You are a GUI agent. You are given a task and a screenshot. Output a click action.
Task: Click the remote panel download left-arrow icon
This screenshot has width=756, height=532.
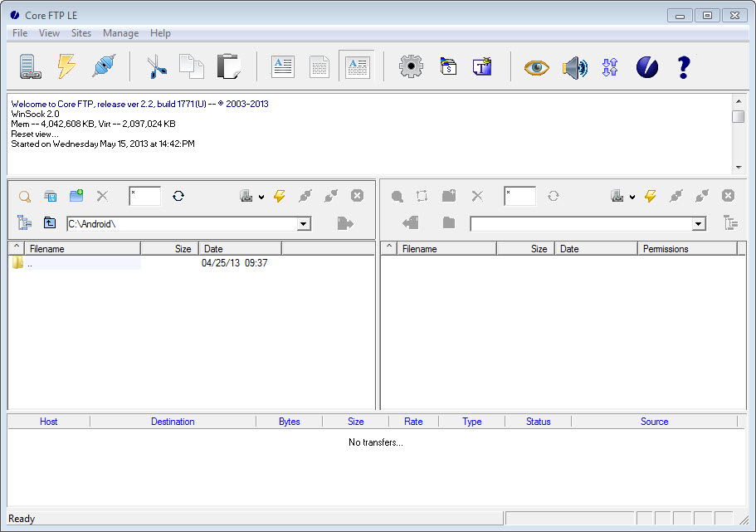(410, 222)
